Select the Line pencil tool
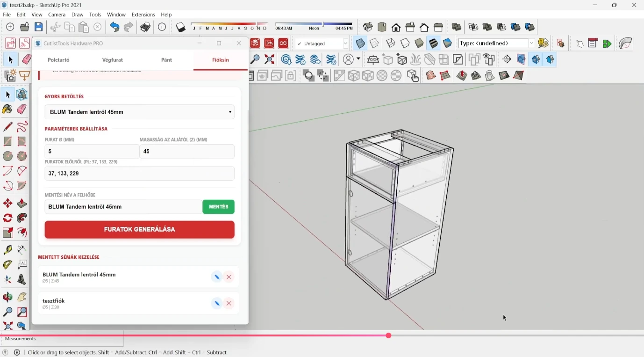This screenshot has width=644, height=357. [x=7, y=127]
